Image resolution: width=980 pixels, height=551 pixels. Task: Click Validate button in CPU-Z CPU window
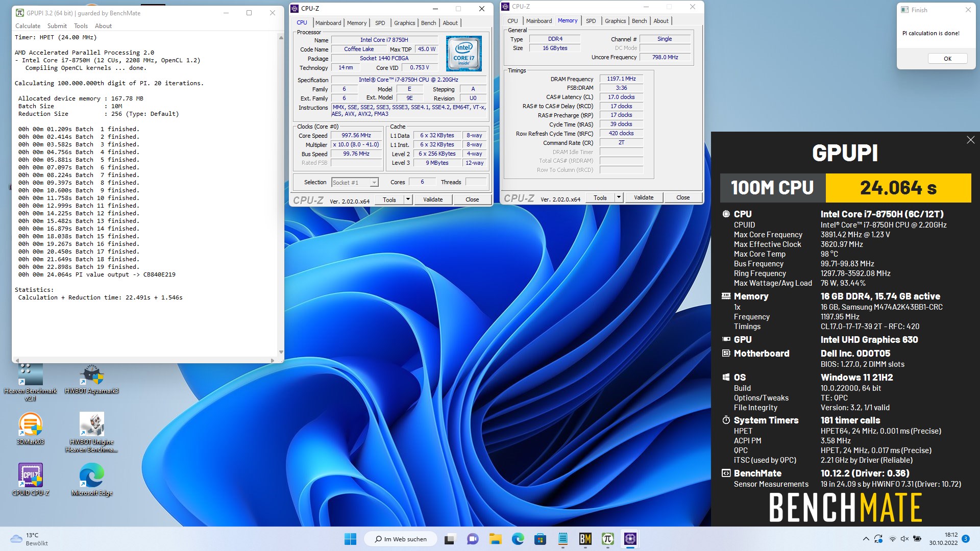[x=433, y=199]
